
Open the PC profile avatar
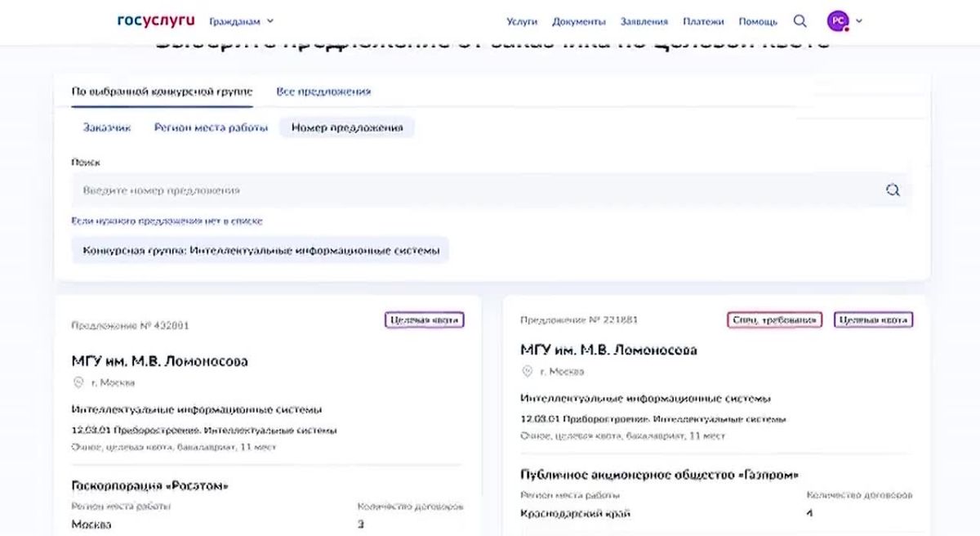point(838,21)
